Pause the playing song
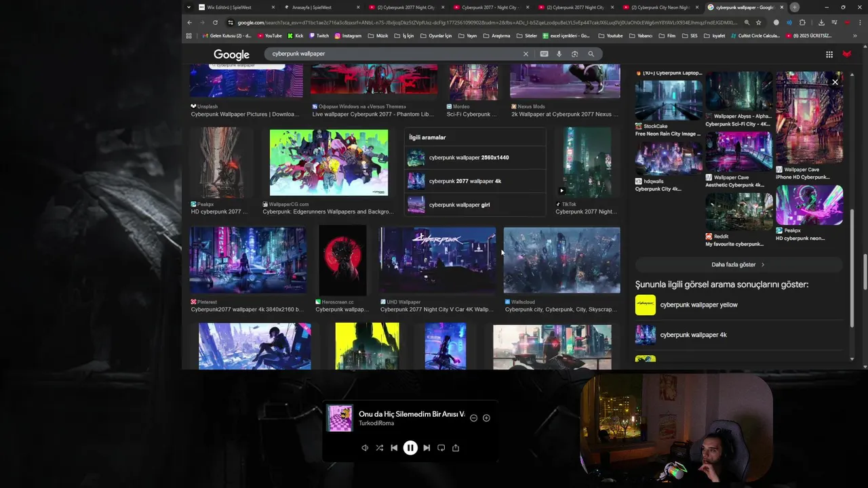This screenshot has height=488, width=868. click(x=410, y=447)
